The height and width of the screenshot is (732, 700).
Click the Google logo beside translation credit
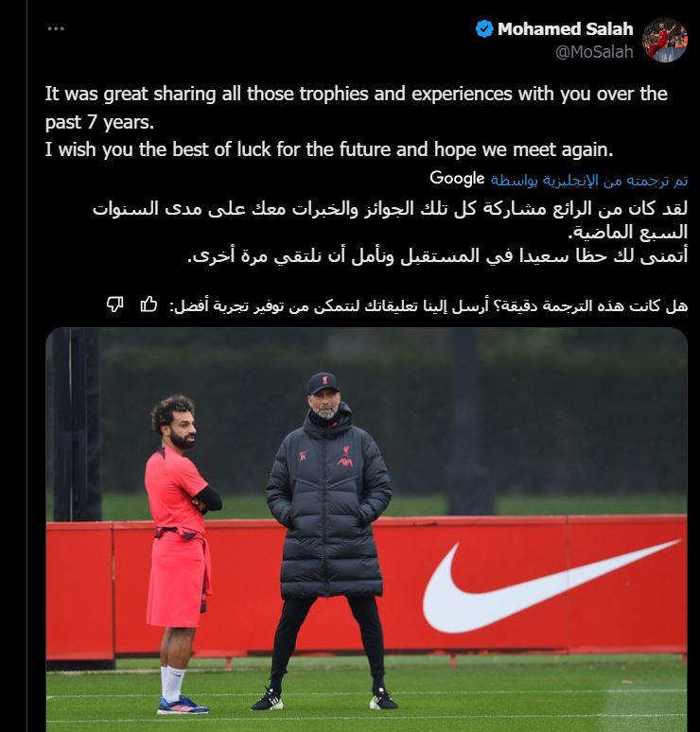point(457,179)
